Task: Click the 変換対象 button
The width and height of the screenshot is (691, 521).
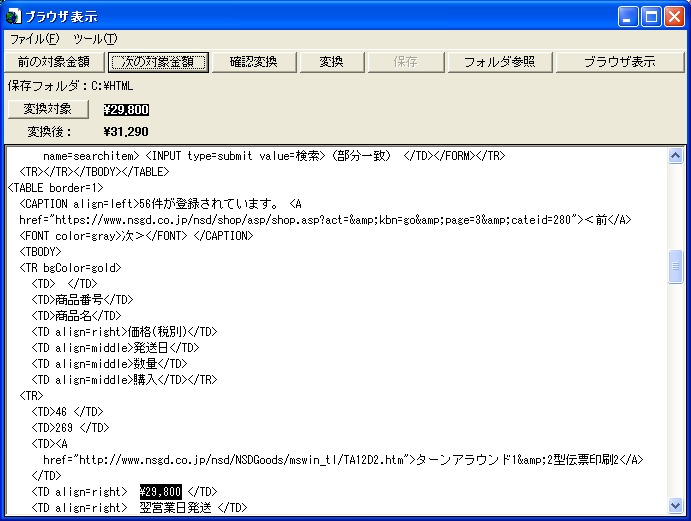Action: tap(48, 109)
